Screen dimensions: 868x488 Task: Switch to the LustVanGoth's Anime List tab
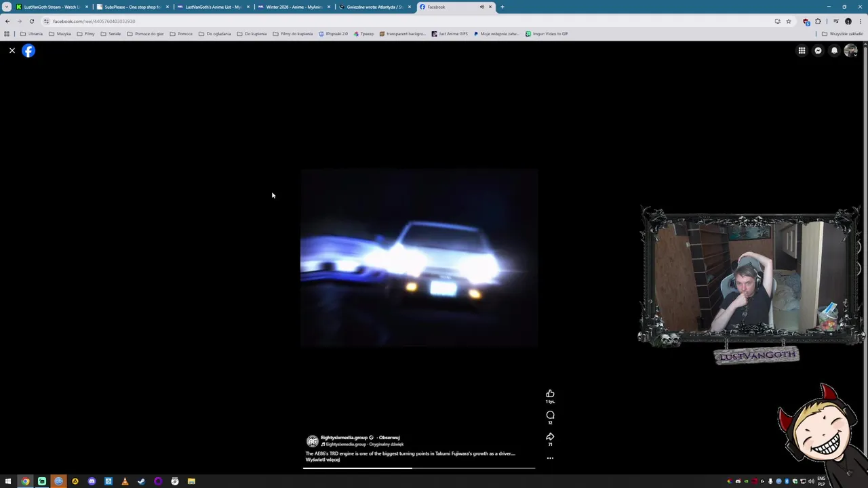pyautogui.click(x=213, y=7)
